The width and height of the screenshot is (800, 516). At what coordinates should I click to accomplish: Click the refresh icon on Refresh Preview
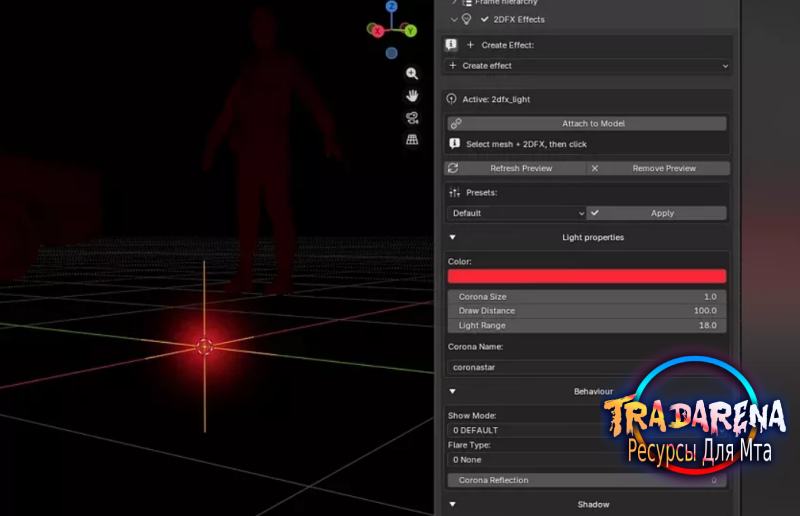(453, 168)
